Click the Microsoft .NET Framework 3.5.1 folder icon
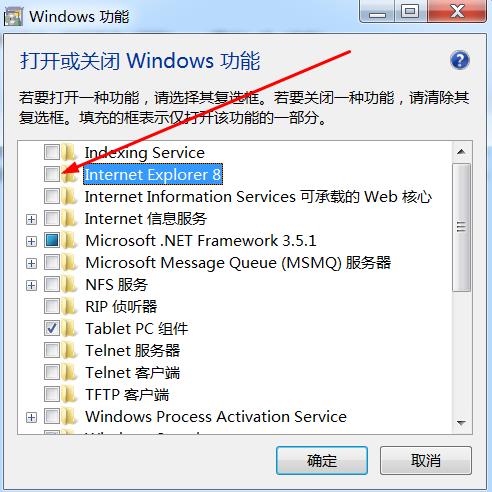 click(x=70, y=241)
